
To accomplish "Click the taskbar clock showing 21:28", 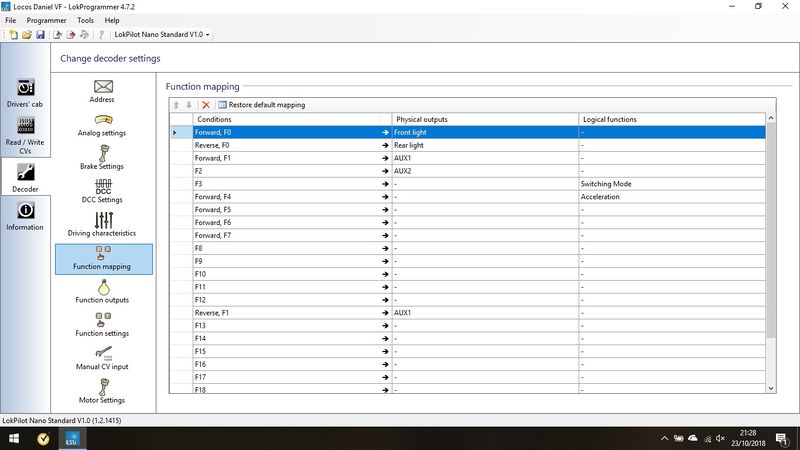I will pyautogui.click(x=748, y=438).
